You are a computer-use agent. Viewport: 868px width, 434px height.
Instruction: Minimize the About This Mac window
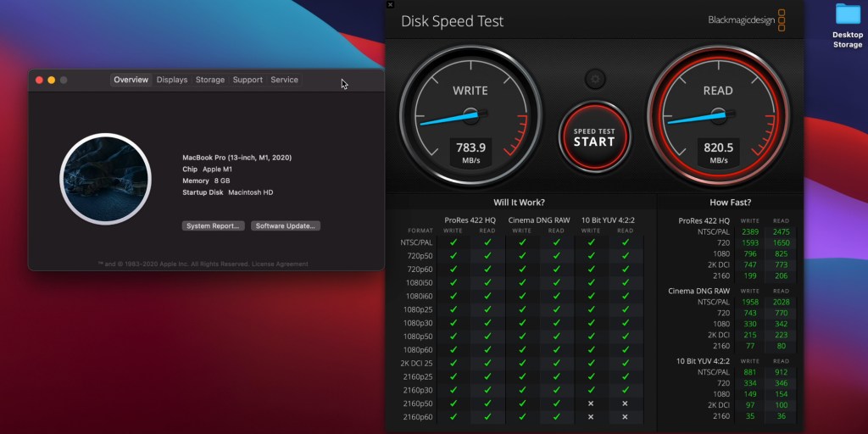(x=52, y=80)
